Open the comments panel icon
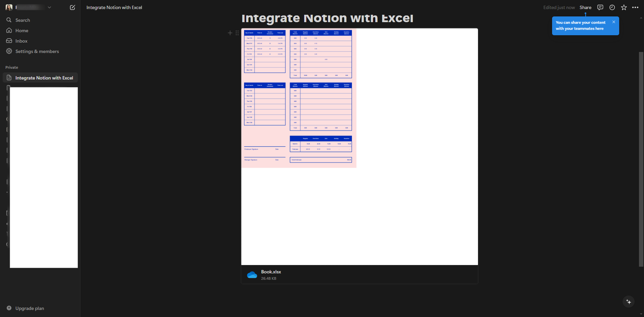This screenshot has width=644, height=317. tap(600, 7)
